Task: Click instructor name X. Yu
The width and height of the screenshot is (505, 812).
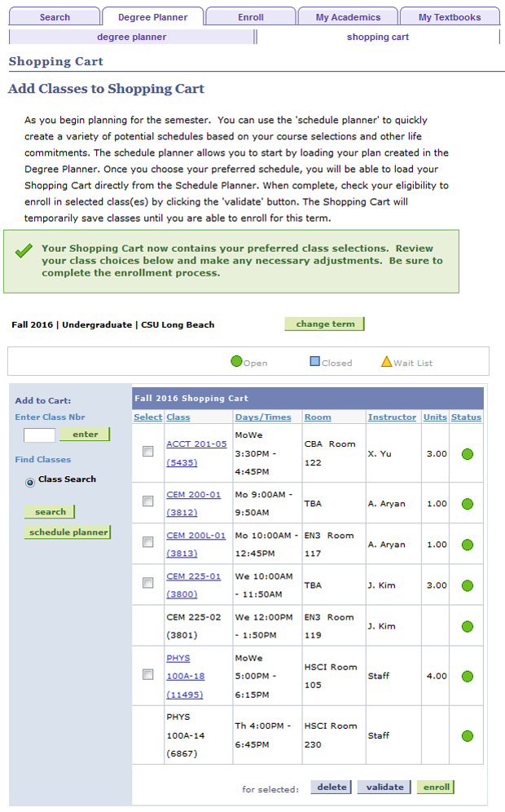Action: coord(380,453)
